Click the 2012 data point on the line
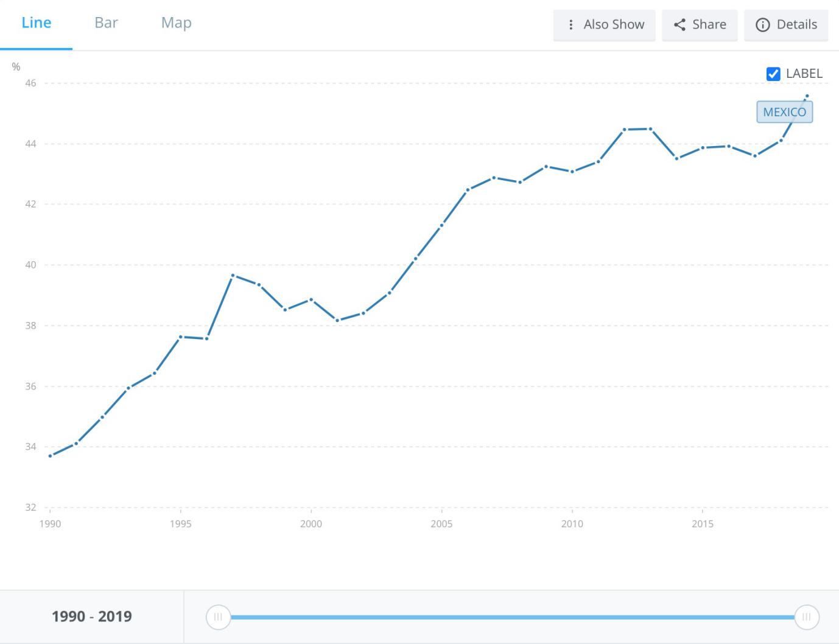This screenshot has width=839, height=644. tap(625, 130)
